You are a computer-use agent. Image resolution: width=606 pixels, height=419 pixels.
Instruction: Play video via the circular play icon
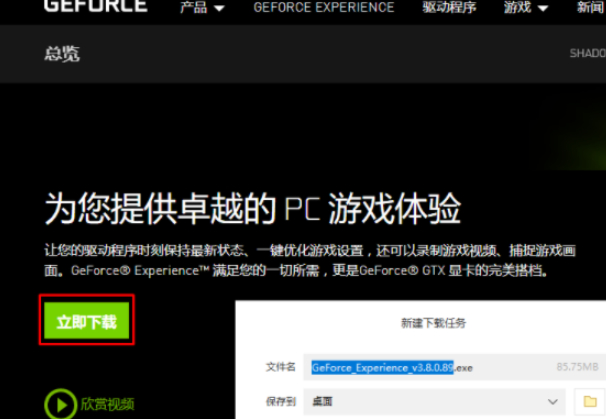tap(61, 404)
